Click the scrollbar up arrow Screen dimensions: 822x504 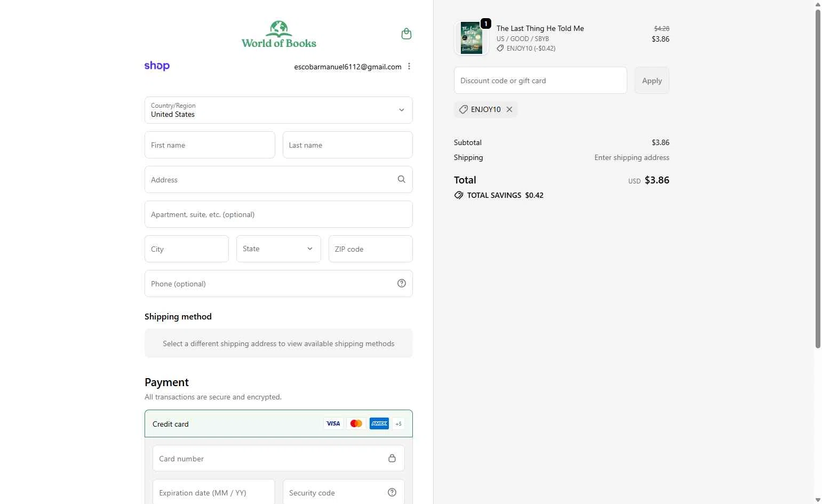pos(818,4)
